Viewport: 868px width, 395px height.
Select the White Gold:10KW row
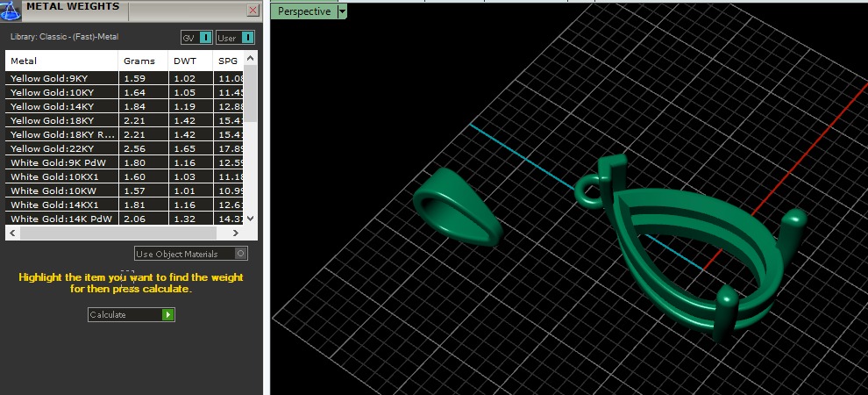[124, 190]
